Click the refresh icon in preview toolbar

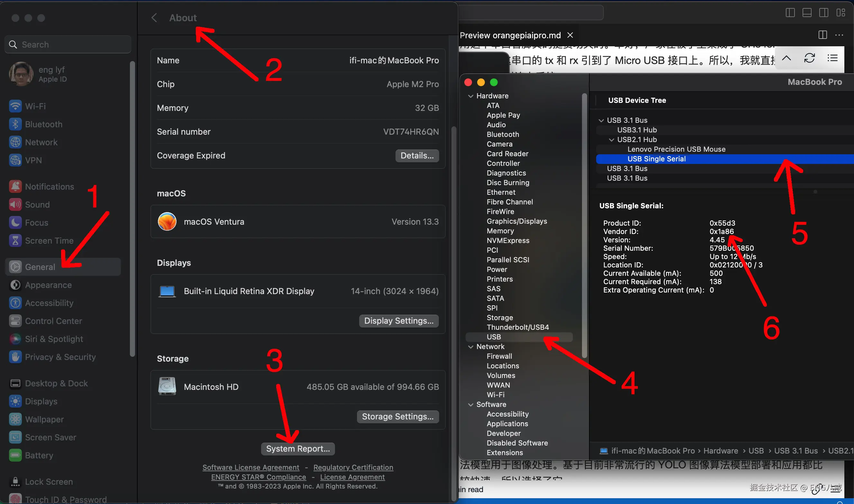point(809,59)
